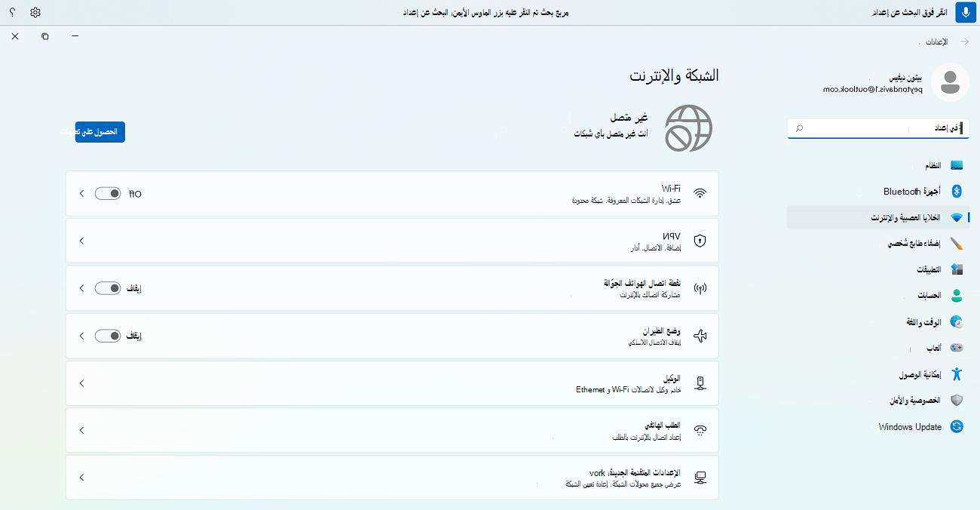Open the settings gear in top bar
Image resolution: width=980 pixels, height=510 pixels.
coord(35,13)
